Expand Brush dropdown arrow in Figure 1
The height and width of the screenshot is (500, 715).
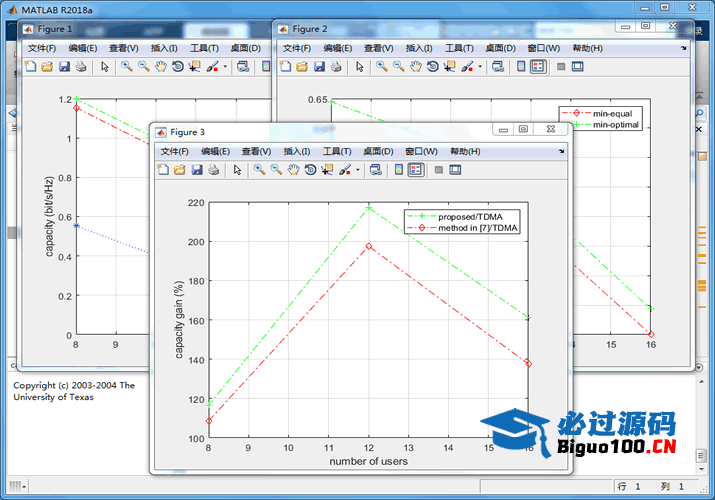(225, 67)
